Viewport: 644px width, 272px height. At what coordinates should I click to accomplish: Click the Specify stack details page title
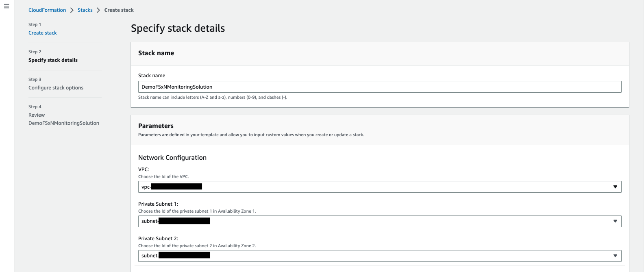pyautogui.click(x=178, y=28)
